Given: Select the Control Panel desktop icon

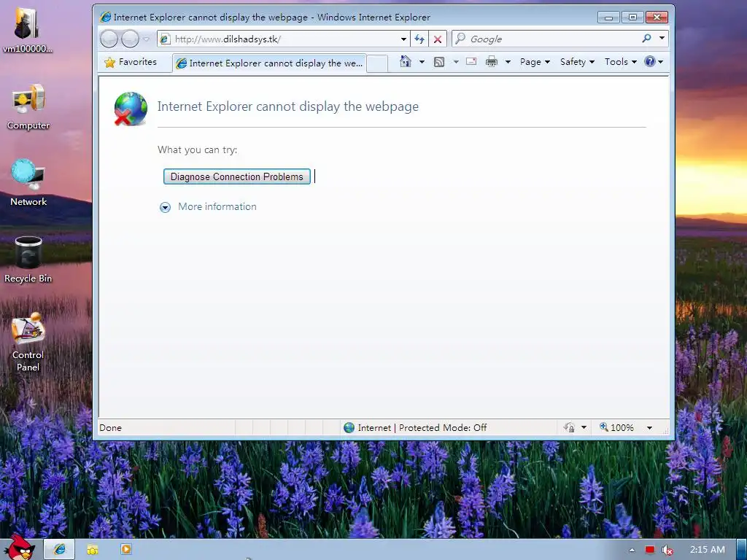Looking at the screenshot, I should (x=28, y=342).
